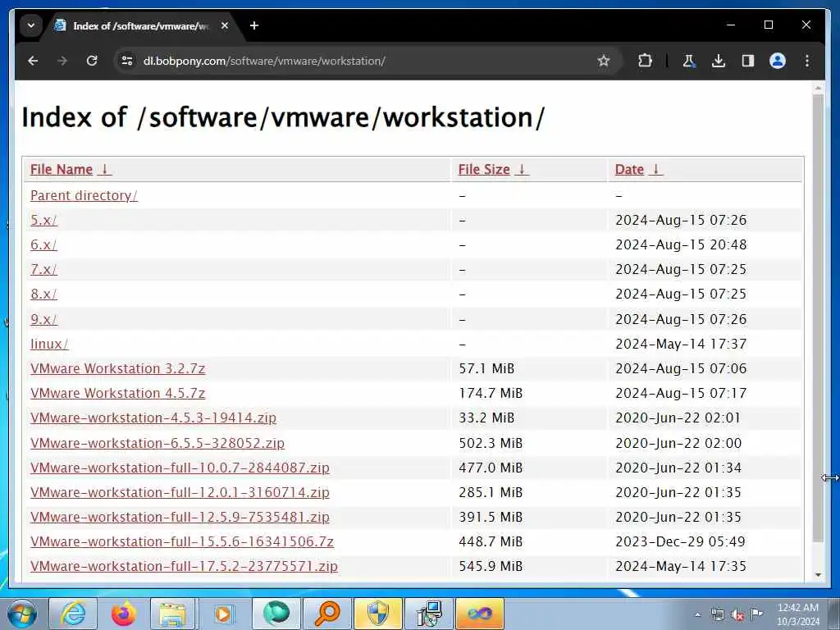Viewport: 840px width, 630px height.
Task: Download VMware-workstation-full-12.0.1-3160714.zip
Action: click(x=180, y=493)
